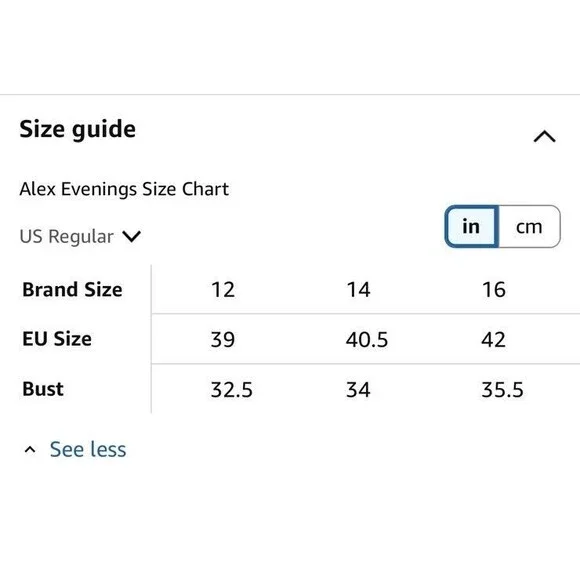Image resolution: width=580 pixels, height=580 pixels.
Task: Click the bust value 35.5 cell
Action: pos(502,390)
